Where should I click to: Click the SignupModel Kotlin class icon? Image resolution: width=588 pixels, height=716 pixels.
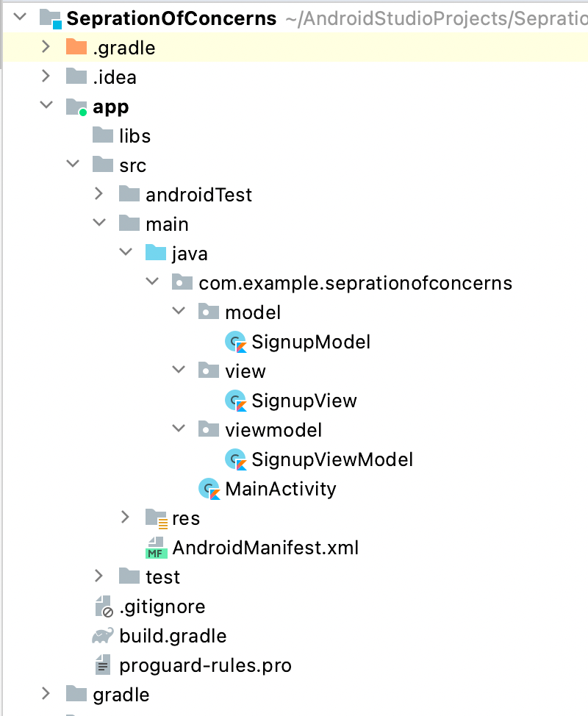[x=236, y=342]
